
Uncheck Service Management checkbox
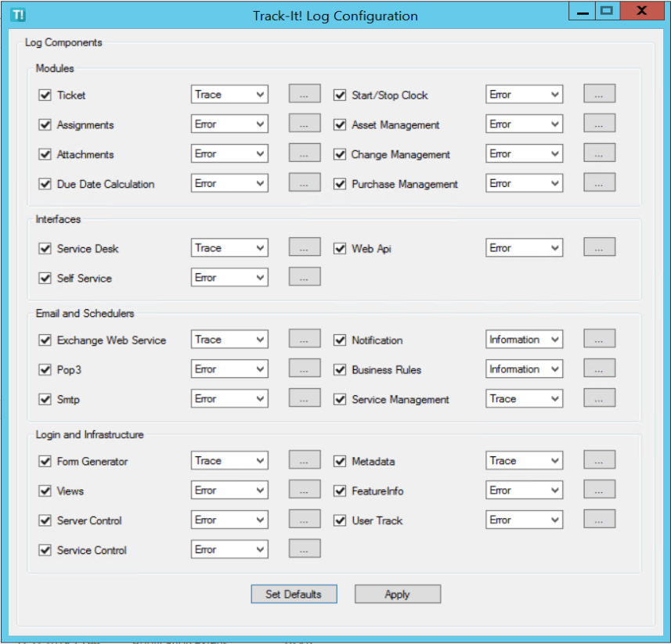coord(340,399)
